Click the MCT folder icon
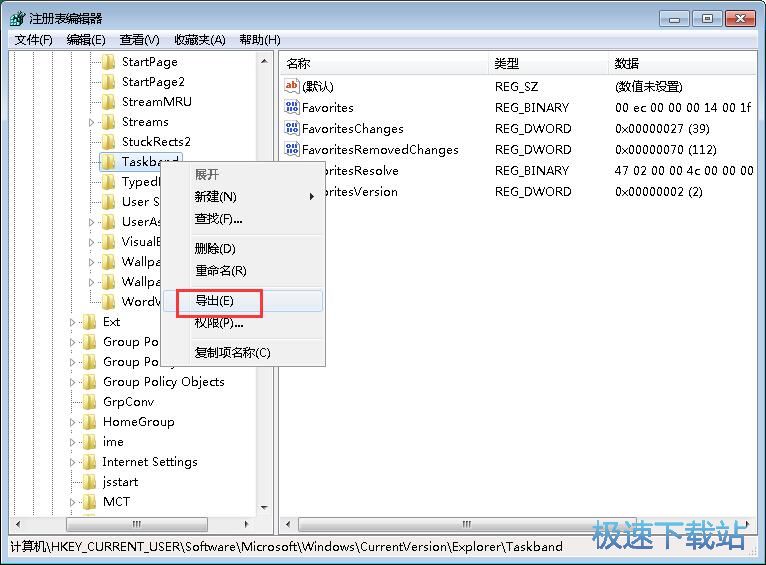The width and height of the screenshot is (766, 565). coord(89,502)
